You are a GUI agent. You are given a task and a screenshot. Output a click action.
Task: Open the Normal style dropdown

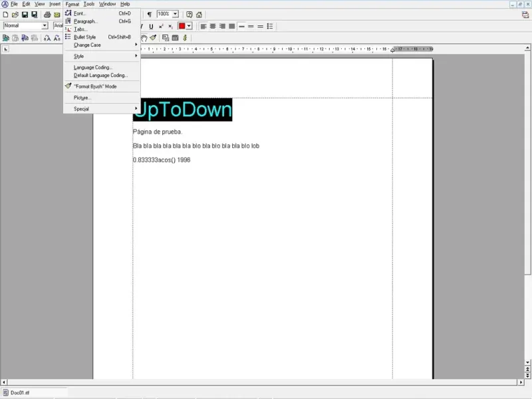pyautogui.click(x=45, y=26)
